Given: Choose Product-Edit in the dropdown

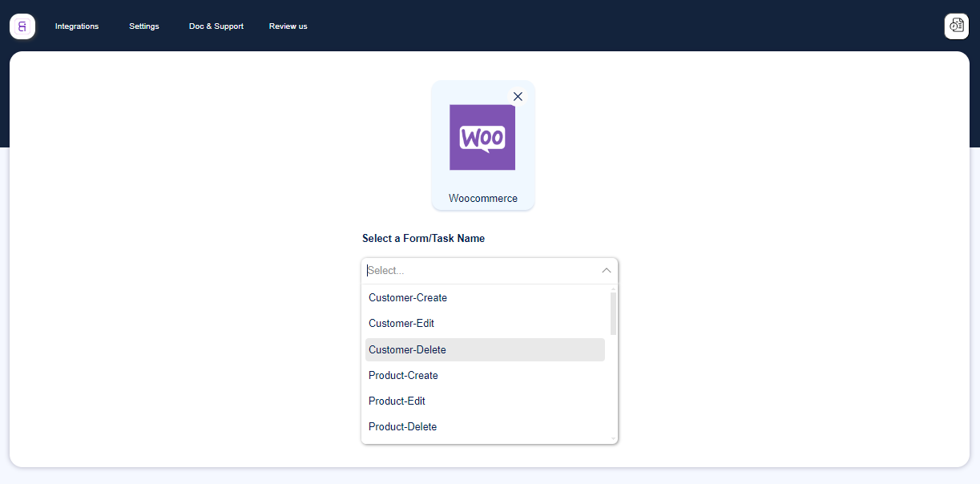Looking at the screenshot, I should pyautogui.click(x=397, y=401).
